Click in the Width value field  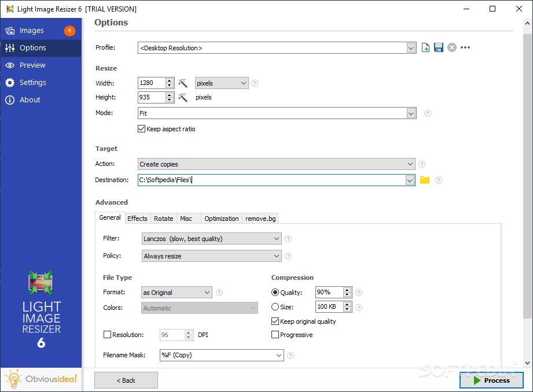pyautogui.click(x=152, y=83)
